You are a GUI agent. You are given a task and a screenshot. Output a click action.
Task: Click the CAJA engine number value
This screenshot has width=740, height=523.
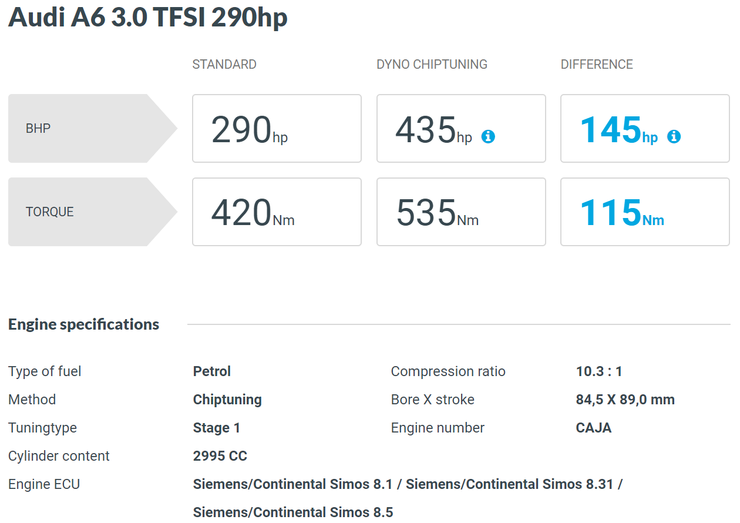click(x=594, y=428)
